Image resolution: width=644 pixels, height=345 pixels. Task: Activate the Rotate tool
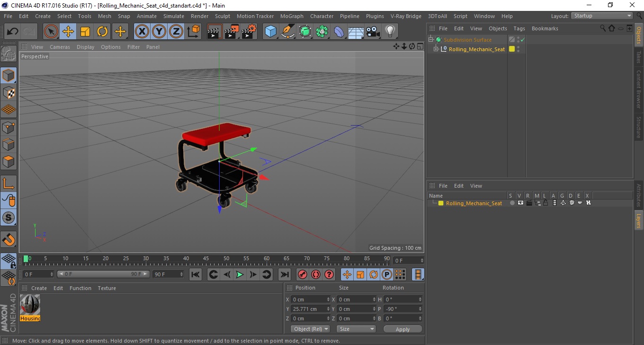coord(102,32)
